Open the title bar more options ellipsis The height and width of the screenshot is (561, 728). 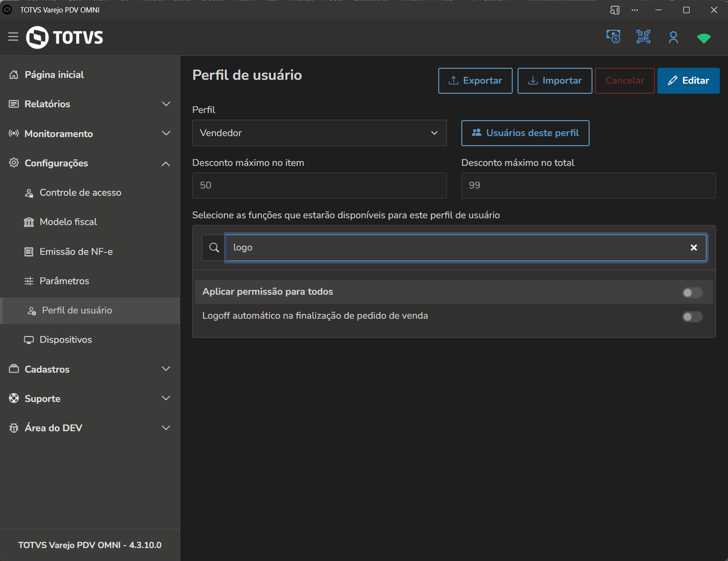tap(635, 10)
